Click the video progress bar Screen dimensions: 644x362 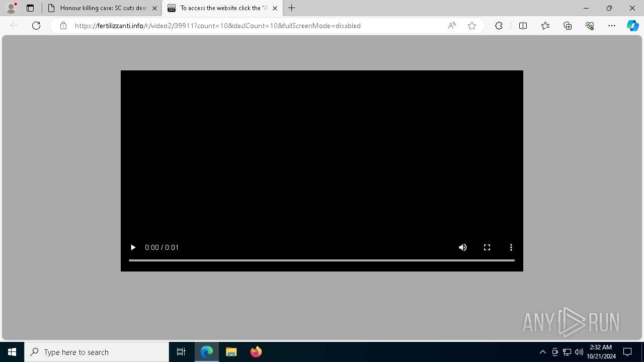(x=322, y=260)
